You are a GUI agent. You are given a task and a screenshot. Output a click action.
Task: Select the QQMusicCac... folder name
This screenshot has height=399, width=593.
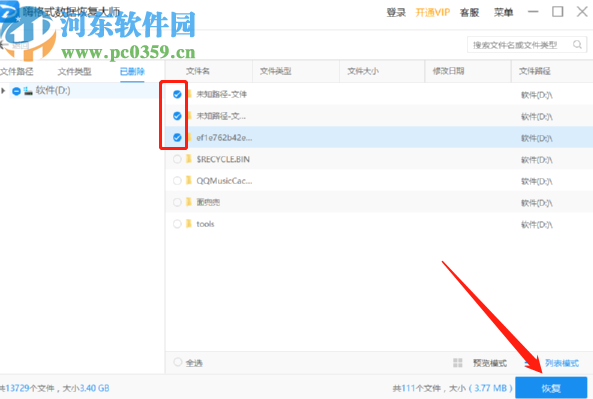(x=224, y=181)
